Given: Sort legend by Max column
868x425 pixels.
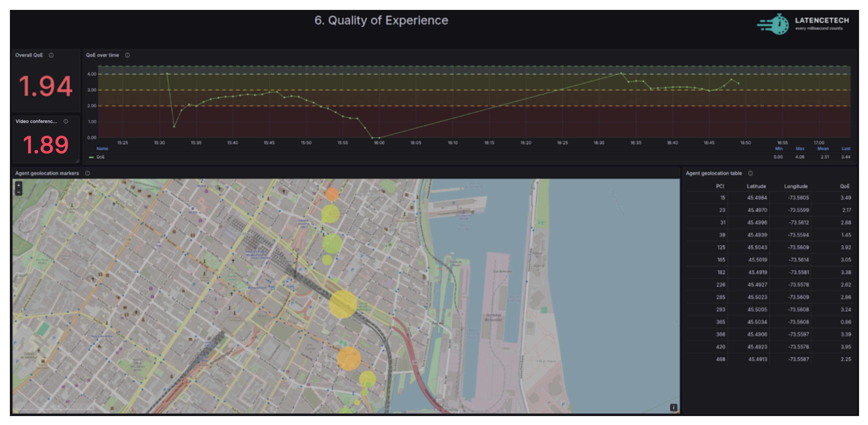Looking at the screenshot, I should pyautogui.click(x=800, y=149).
